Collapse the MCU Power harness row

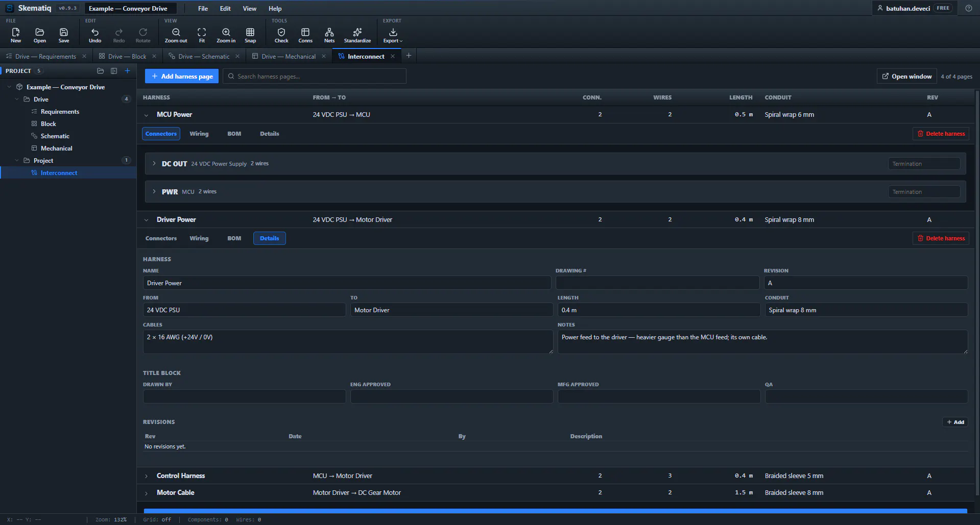coord(146,115)
